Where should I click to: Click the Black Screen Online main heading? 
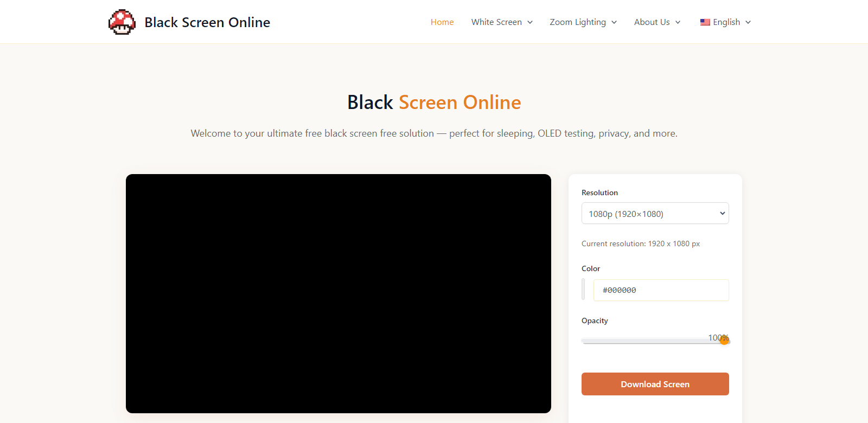pyautogui.click(x=434, y=102)
